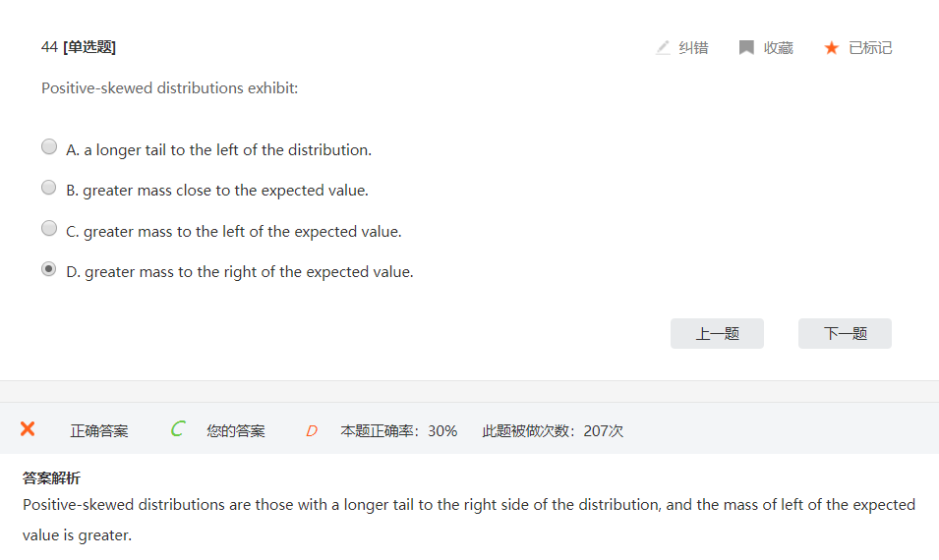The height and width of the screenshot is (560, 939).
Task: Click the question number 44 [单选题] label
Action: pos(79,47)
